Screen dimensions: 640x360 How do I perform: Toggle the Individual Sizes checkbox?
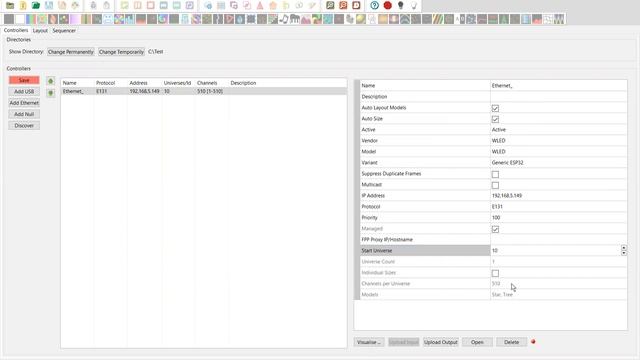click(x=495, y=273)
